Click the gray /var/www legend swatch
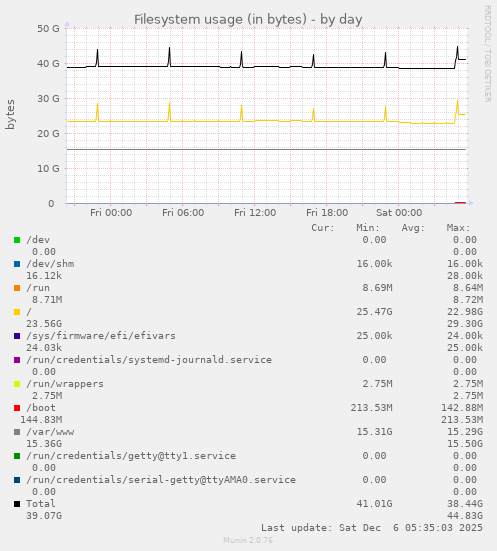497x551 pixels. point(17,432)
